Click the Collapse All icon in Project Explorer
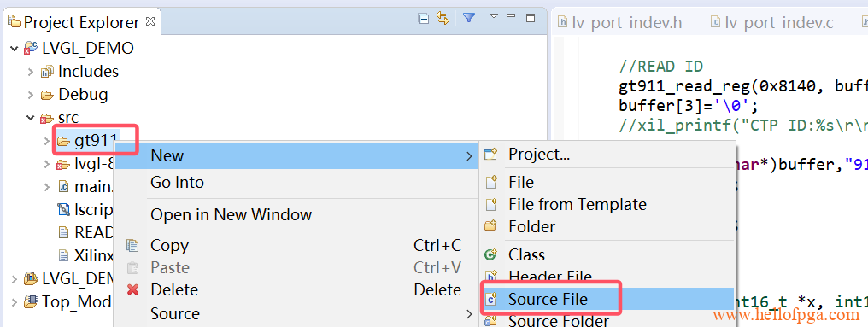This screenshot has height=327, width=868. pos(424,19)
